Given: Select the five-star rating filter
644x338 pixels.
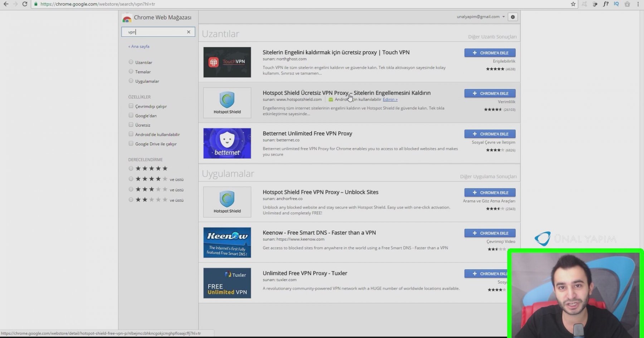Looking at the screenshot, I should (x=131, y=168).
